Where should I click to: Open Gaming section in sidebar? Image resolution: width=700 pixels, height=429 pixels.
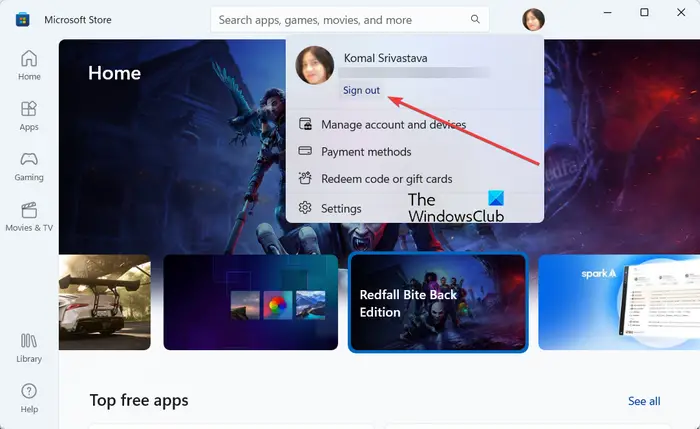click(29, 167)
